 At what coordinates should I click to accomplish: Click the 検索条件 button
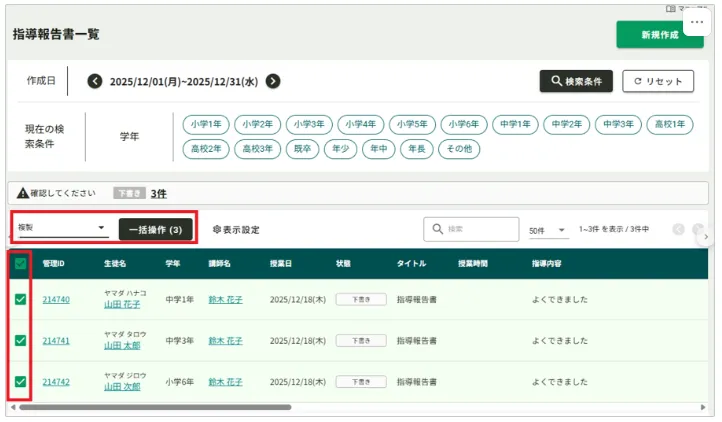[576, 82]
